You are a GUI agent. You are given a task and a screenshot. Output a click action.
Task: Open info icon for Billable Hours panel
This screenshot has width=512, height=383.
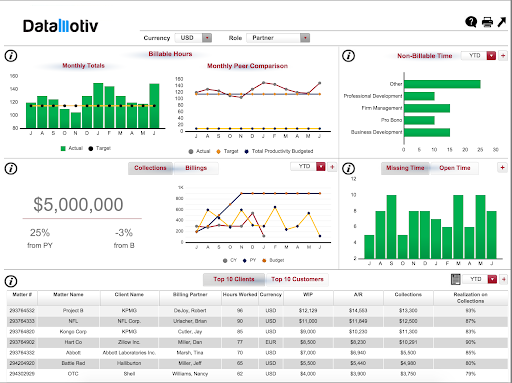(x=11, y=56)
